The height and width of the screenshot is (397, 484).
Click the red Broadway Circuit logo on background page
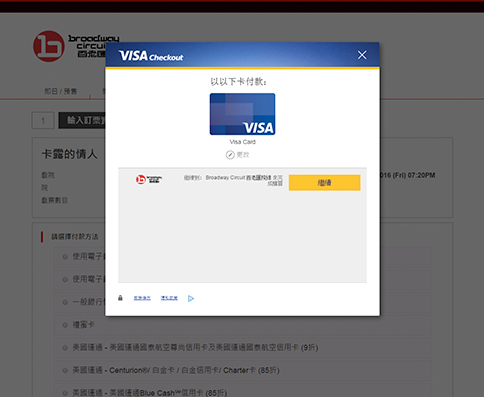tap(49, 46)
